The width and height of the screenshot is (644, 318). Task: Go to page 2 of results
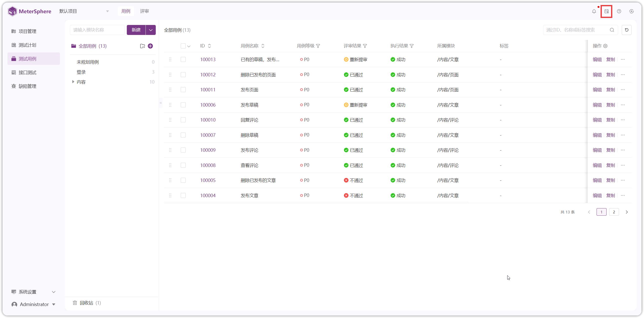pyautogui.click(x=614, y=212)
